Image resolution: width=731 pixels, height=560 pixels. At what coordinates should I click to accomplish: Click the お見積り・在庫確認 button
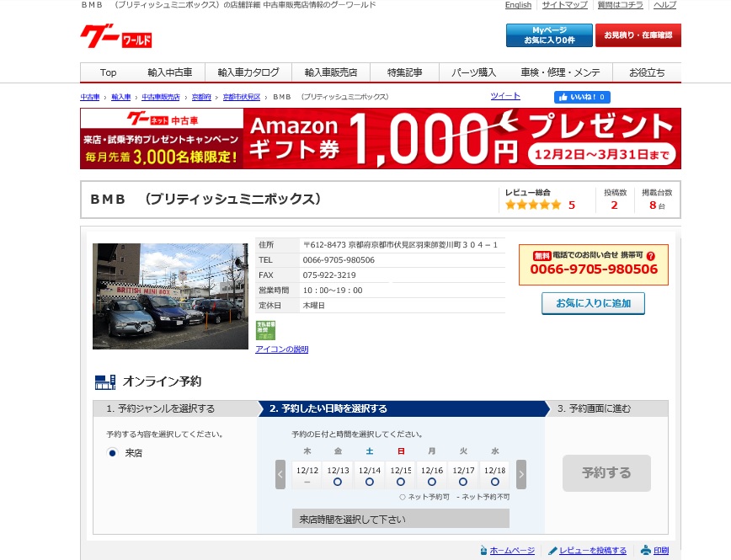coord(638,35)
